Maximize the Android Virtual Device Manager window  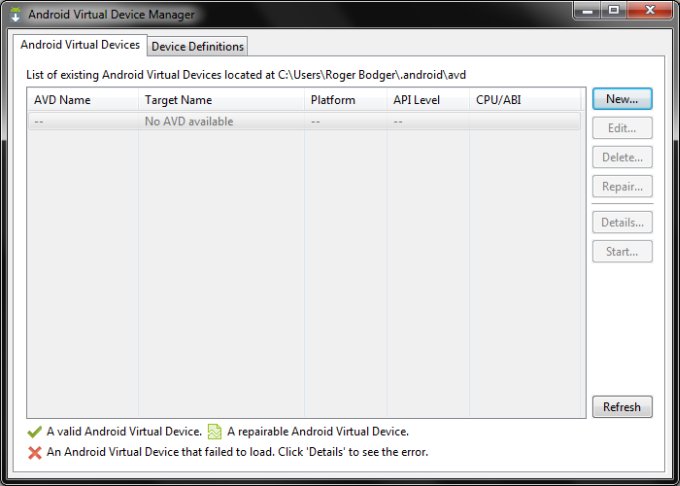coord(614,10)
